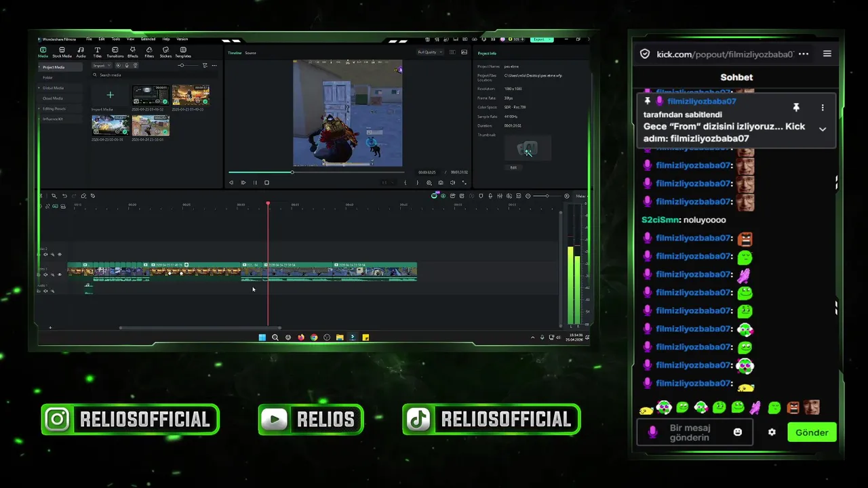Click the Import Media plus tile
The height and width of the screenshot is (488, 868).
[x=110, y=95]
